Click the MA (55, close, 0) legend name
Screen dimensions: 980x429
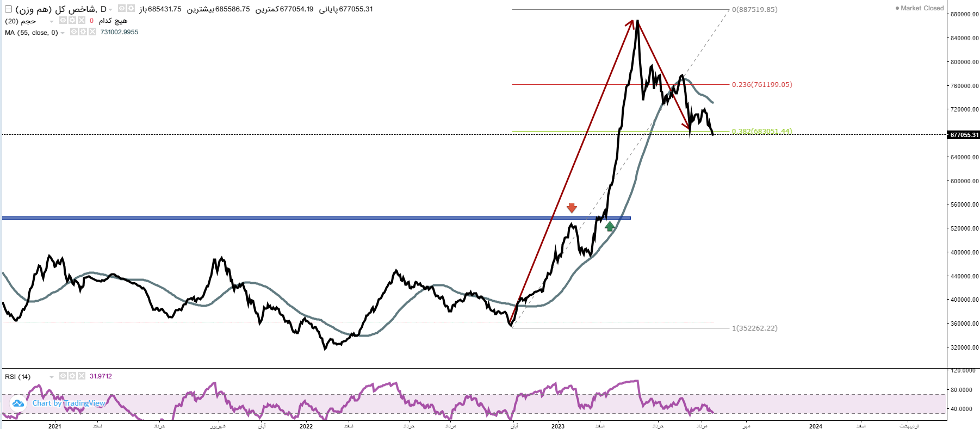coord(31,33)
